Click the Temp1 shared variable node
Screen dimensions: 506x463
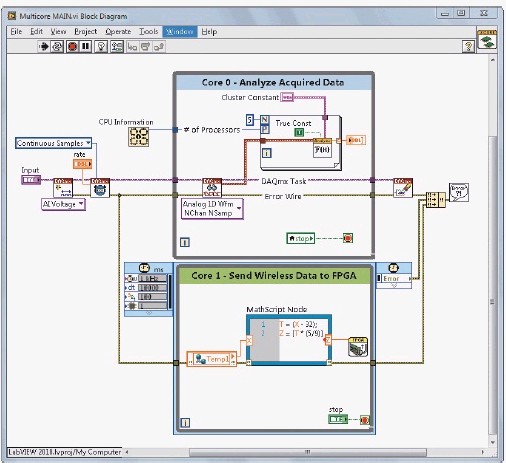click(x=212, y=359)
